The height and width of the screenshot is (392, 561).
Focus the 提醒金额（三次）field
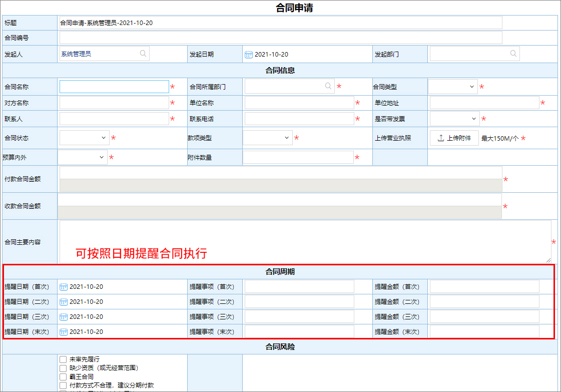coord(484,317)
